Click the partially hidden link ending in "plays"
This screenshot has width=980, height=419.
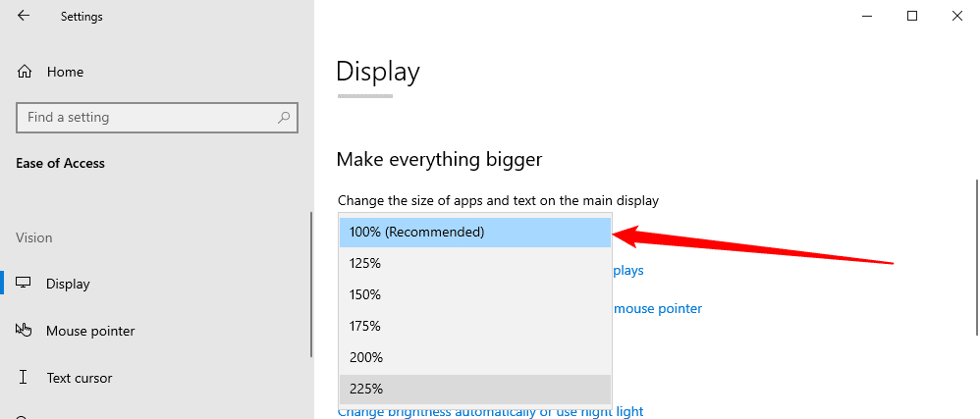pyautogui.click(x=628, y=270)
